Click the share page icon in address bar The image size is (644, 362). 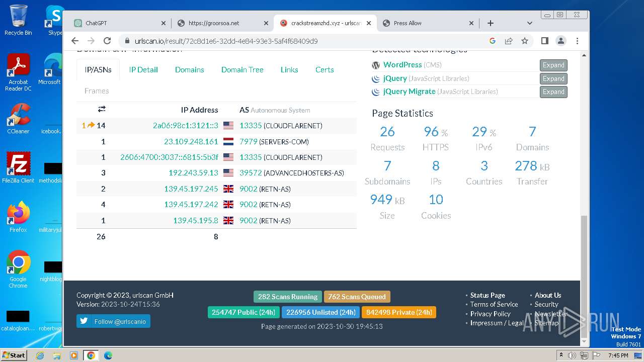509,41
